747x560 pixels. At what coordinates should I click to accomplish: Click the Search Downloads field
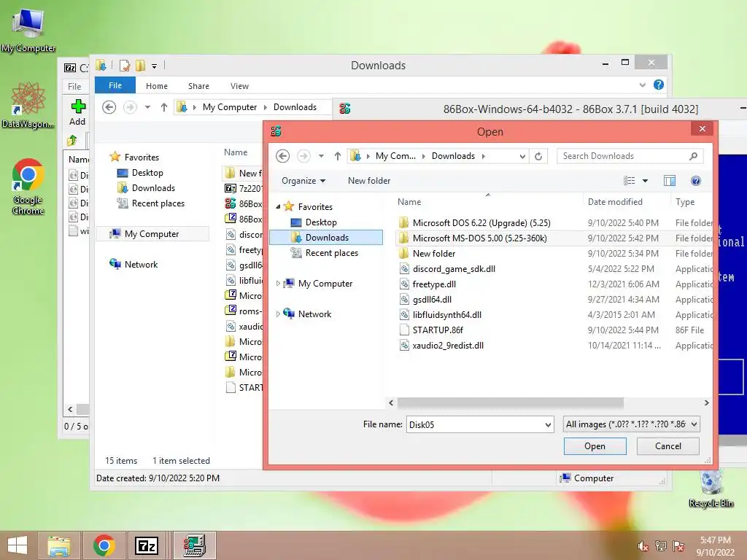tap(623, 156)
